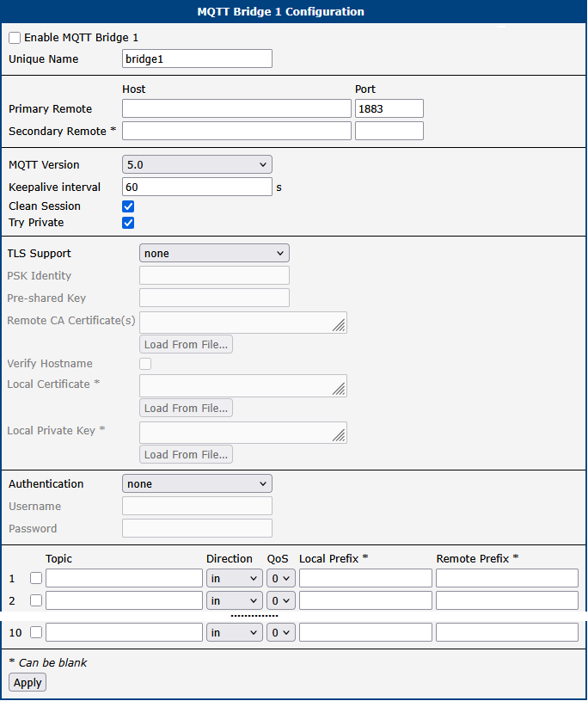Click the Unique Name field
Image resolution: width=588 pixels, height=701 pixels.
[197, 58]
